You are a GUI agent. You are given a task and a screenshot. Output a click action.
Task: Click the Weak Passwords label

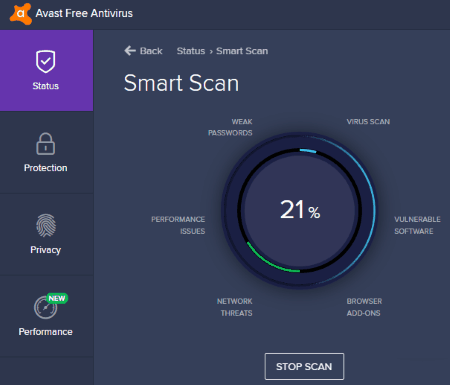coord(230,127)
